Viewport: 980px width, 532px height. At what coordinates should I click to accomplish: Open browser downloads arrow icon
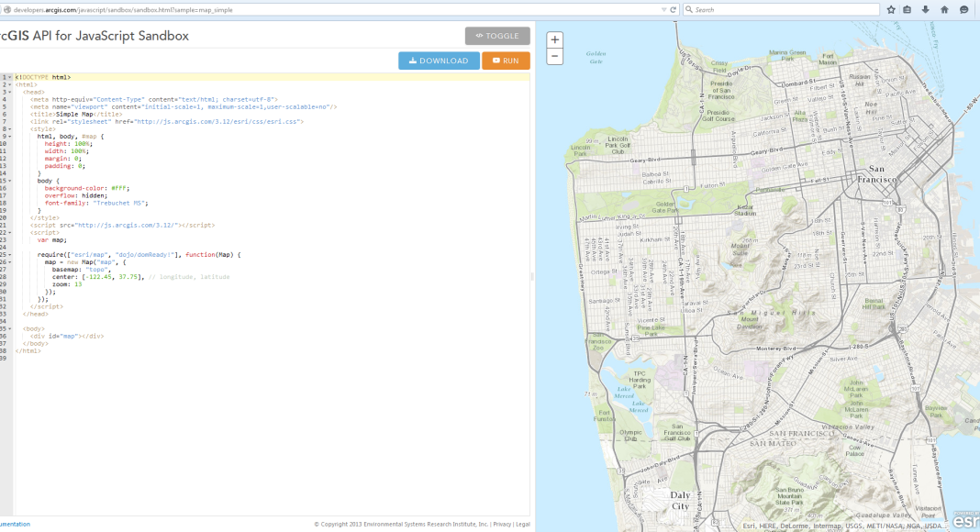click(x=926, y=9)
